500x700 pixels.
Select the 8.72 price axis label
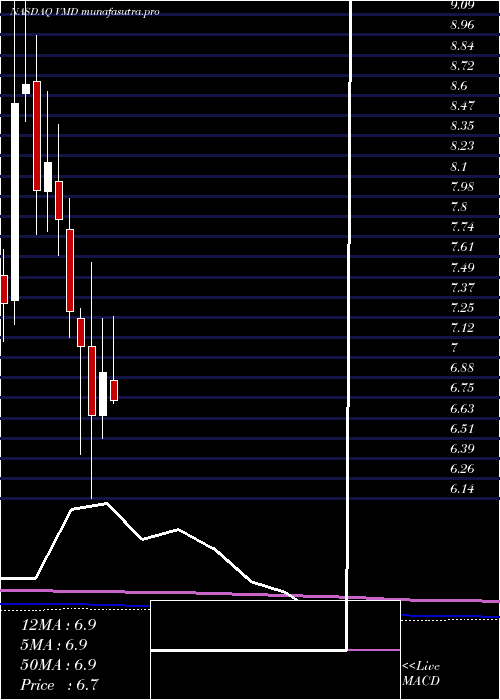click(462, 66)
